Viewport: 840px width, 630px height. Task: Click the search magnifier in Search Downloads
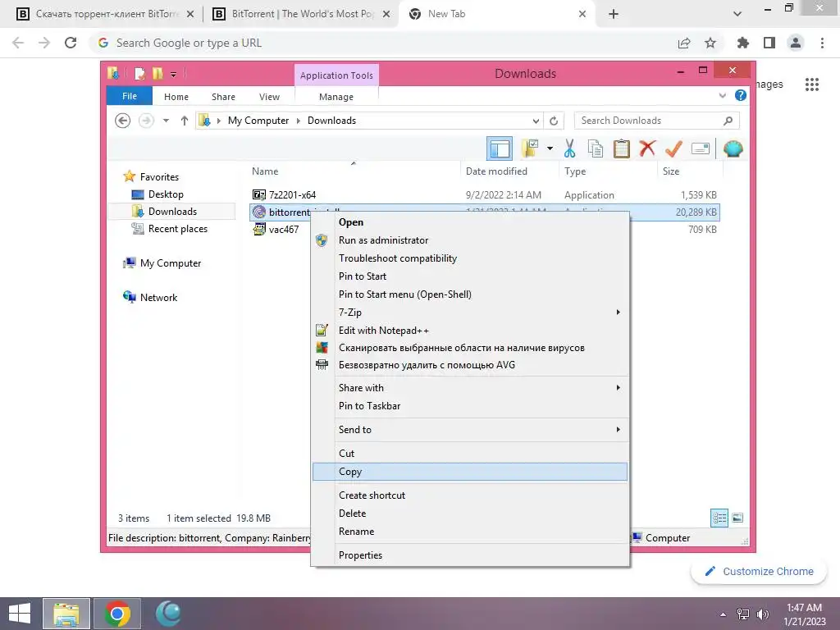[x=728, y=121]
